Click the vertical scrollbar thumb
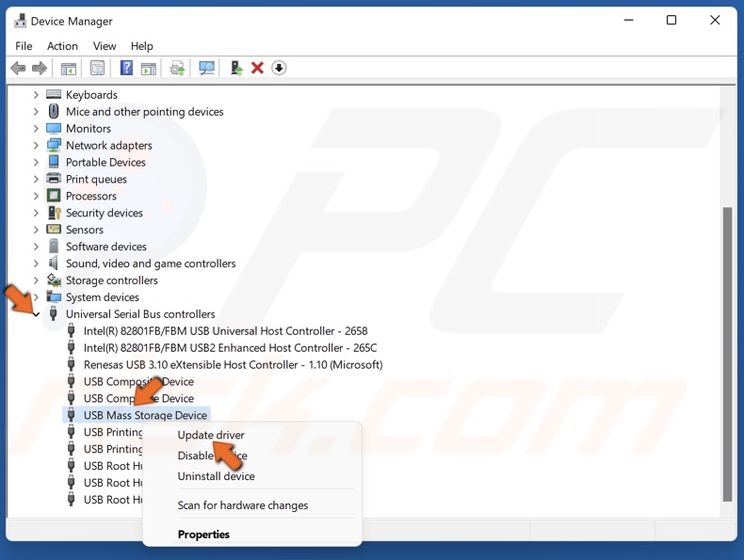 (x=727, y=354)
